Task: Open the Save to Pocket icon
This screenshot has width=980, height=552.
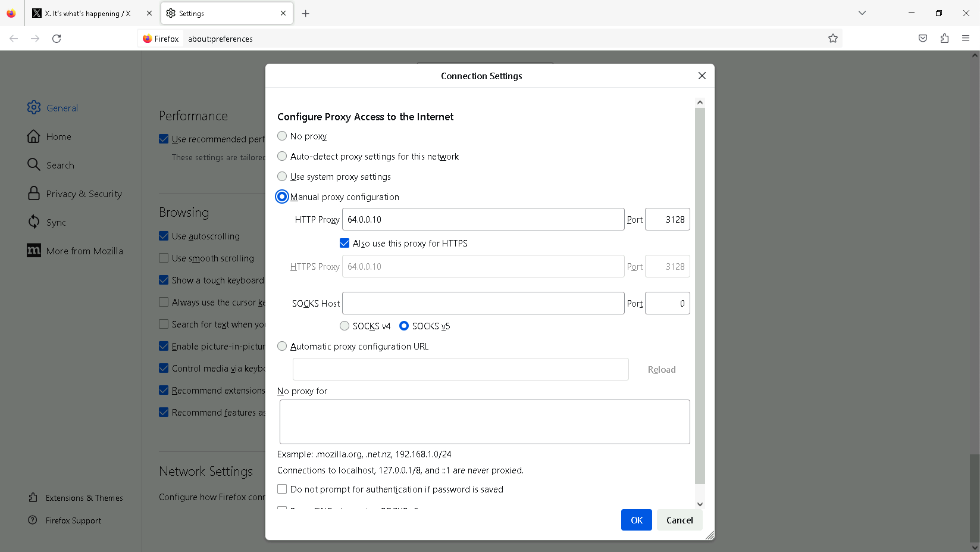Action: click(x=923, y=39)
